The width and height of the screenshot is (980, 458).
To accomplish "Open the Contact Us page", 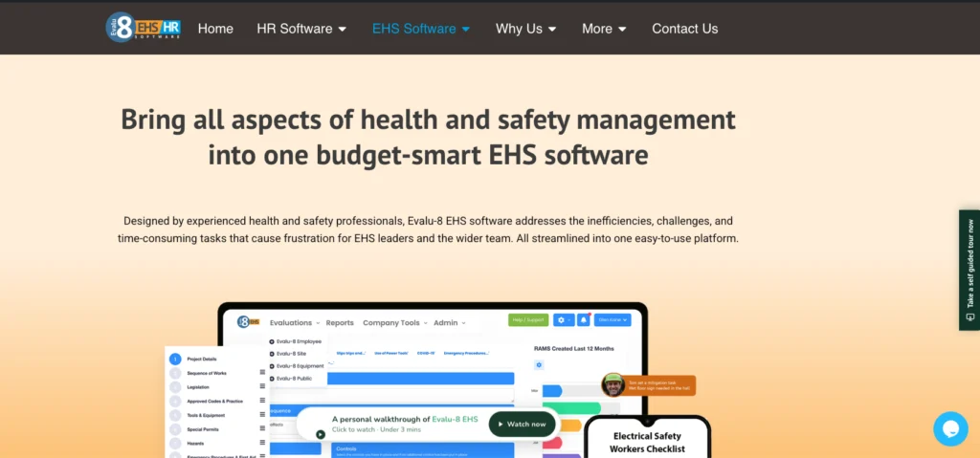I will (685, 29).
